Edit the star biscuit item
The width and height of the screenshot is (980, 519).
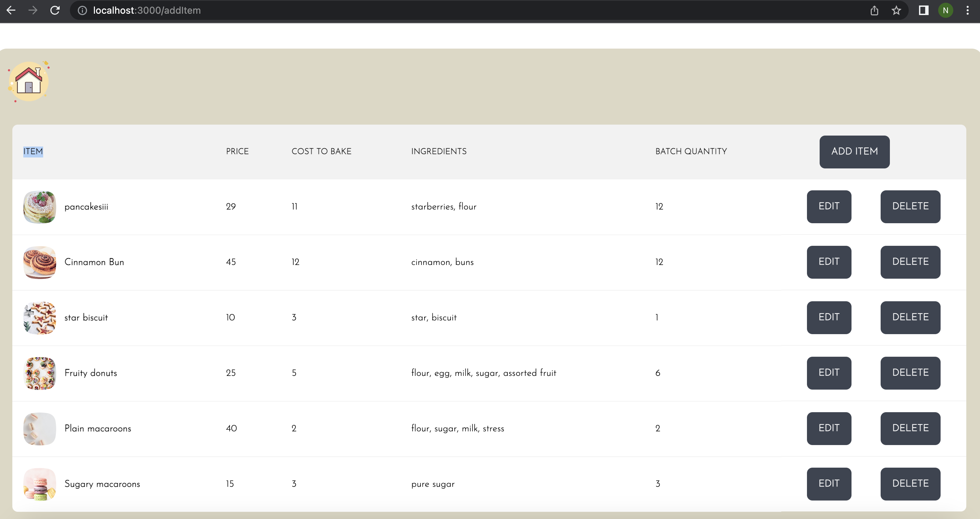829,317
